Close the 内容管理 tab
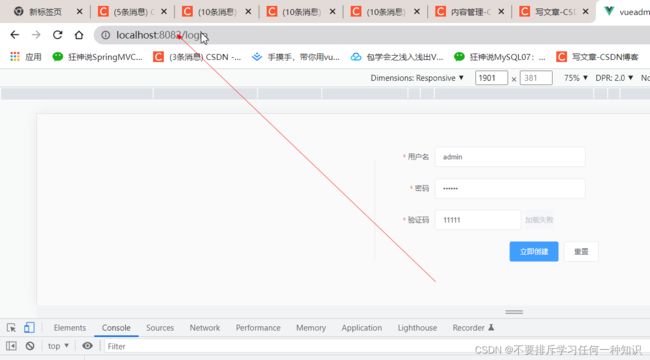Viewport: 650px width, 360px height. point(501,12)
